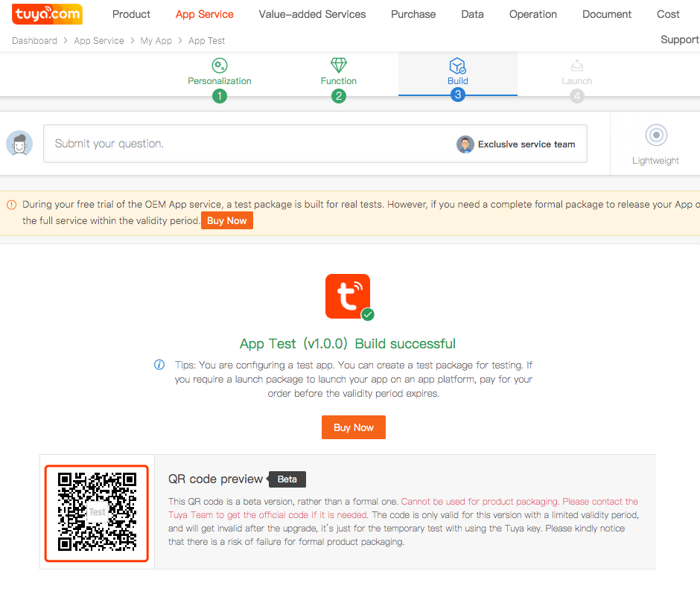This screenshot has width=700, height=597.
Task: Go to App Service breadcrumb
Action: [99, 41]
